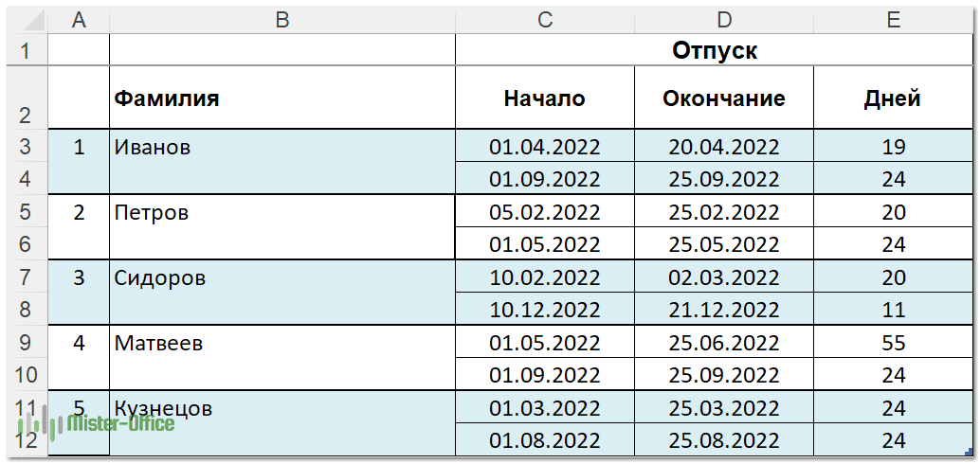Click the 'Фамилия' header cell
This screenshot has height=464, width=980.
[281, 98]
